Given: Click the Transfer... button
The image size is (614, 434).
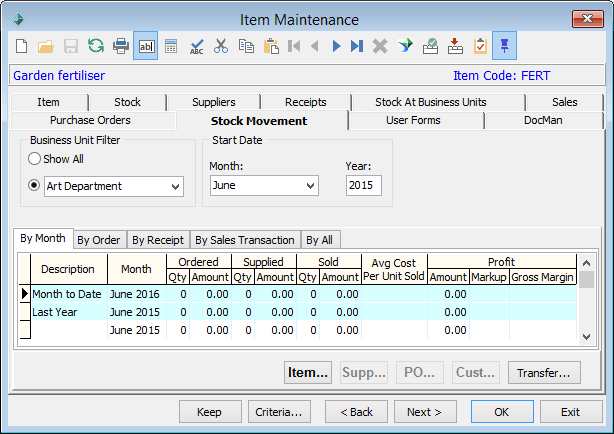Looking at the screenshot, I should pyautogui.click(x=544, y=373).
